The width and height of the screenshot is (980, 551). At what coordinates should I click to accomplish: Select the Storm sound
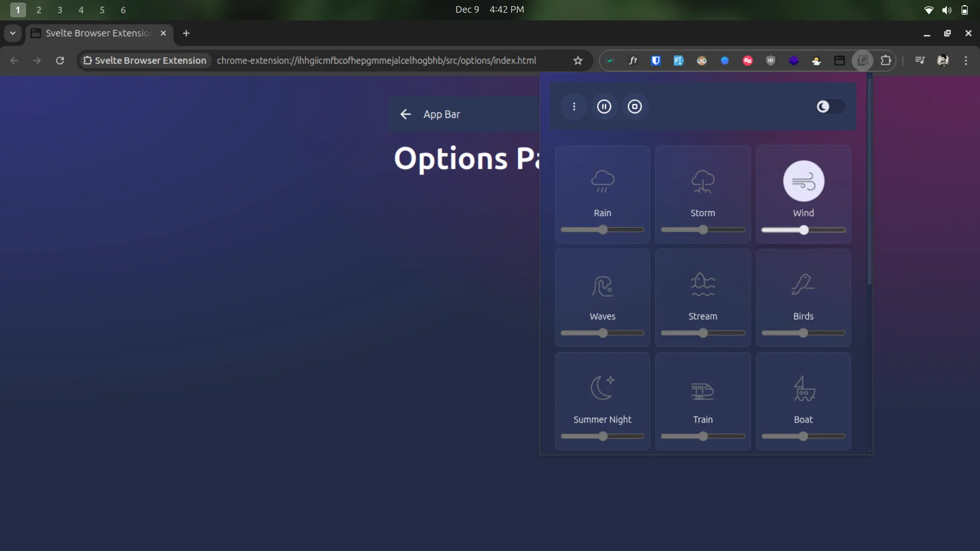point(702,194)
